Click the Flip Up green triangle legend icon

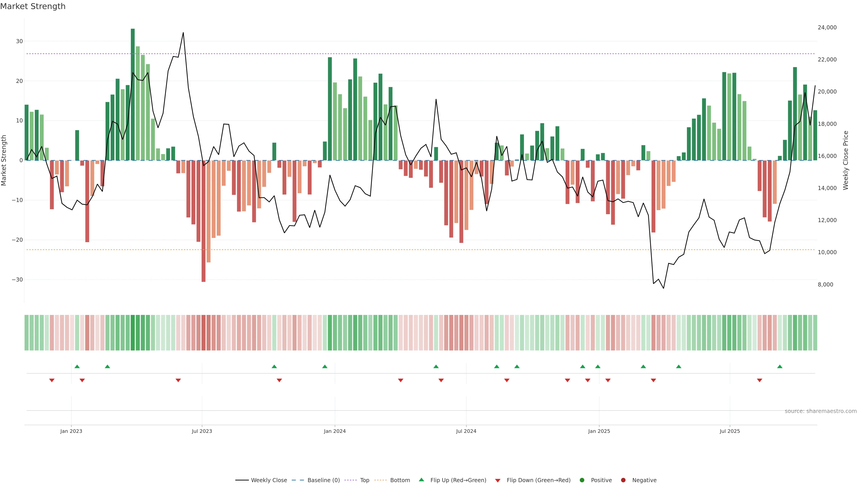(421, 480)
